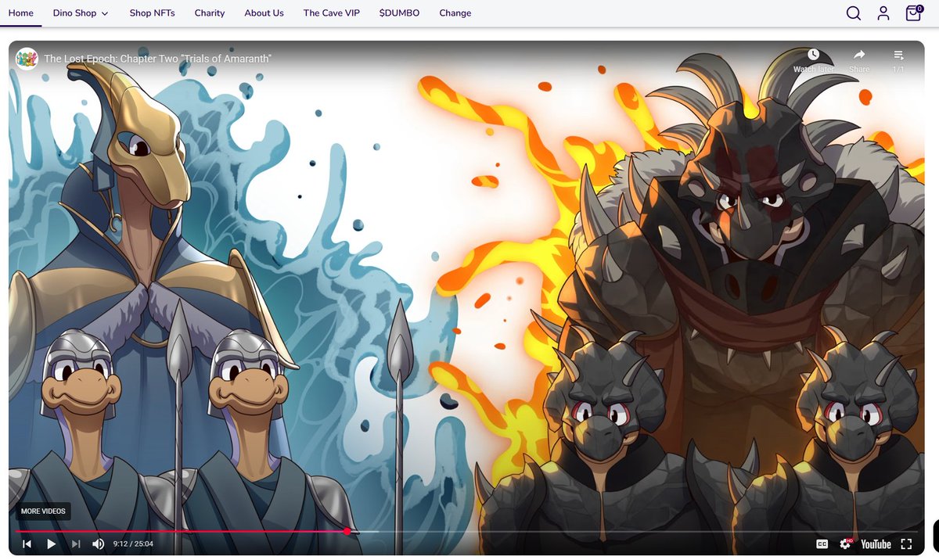Open About Us page
Image resolution: width=939 pixels, height=560 pixels.
(264, 13)
